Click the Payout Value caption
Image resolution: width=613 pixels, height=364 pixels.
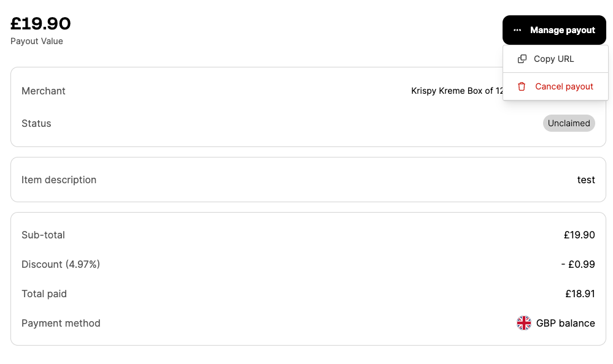(37, 41)
